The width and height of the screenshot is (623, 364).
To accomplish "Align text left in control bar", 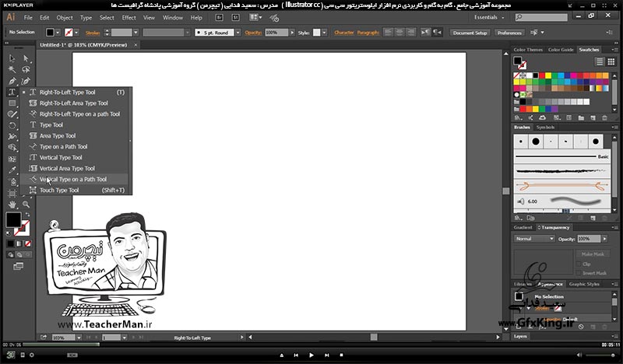I will point(388,33).
